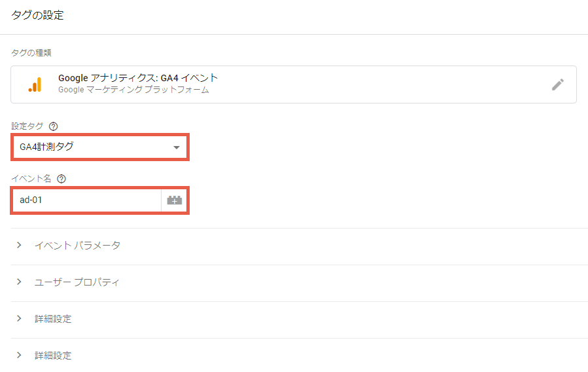Expand chevron of the upper 詳細設定 section
The width and height of the screenshot is (588, 372).
click(x=19, y=318)
